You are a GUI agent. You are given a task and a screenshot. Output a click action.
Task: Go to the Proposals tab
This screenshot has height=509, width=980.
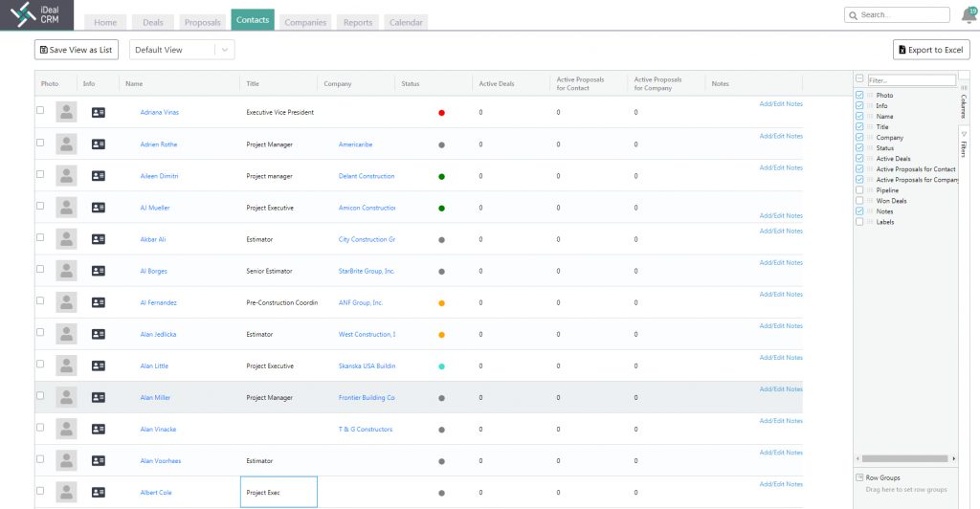[x=203, y=22]
